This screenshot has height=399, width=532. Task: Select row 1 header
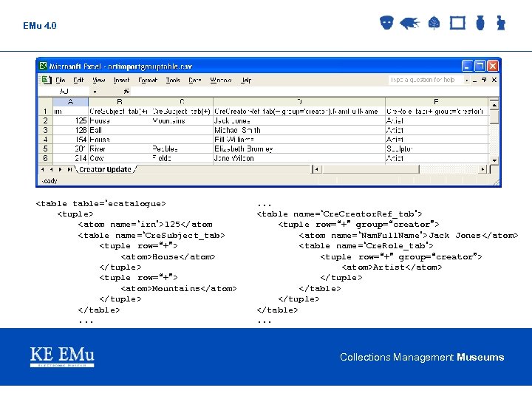click(45, 112)
